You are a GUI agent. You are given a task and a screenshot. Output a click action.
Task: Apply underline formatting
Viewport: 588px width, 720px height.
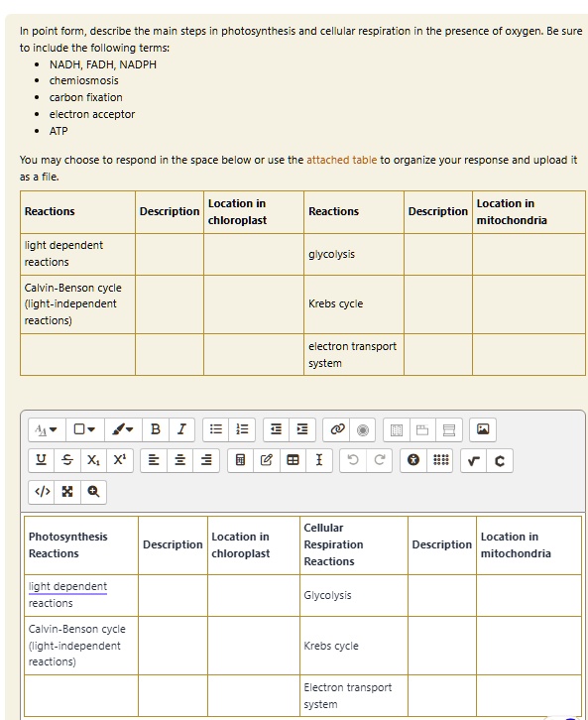point(42,460)
